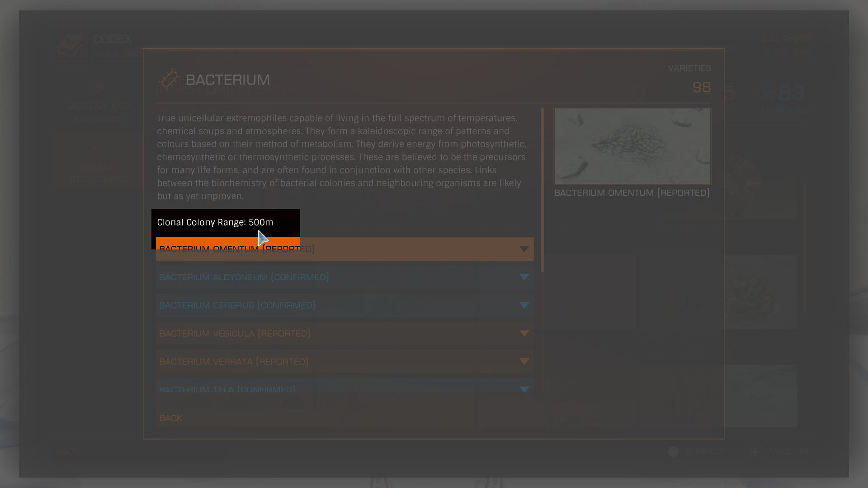Viewport: 868px width, 488px height.
Task: Select Bacterium Alcyoneum (Confirmed) entry
Action: click(x=345, y=277)
